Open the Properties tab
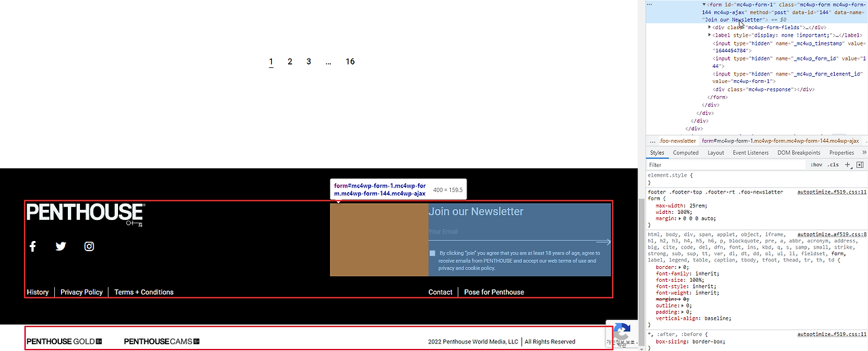 842,153
